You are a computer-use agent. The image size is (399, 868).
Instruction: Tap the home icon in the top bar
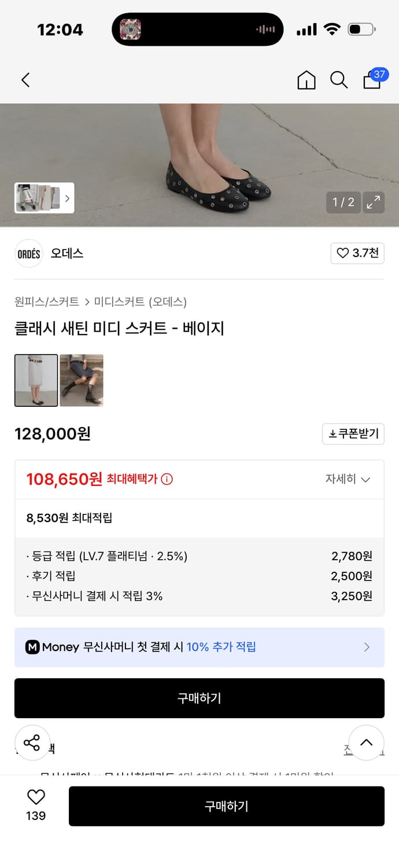point(306,80)
